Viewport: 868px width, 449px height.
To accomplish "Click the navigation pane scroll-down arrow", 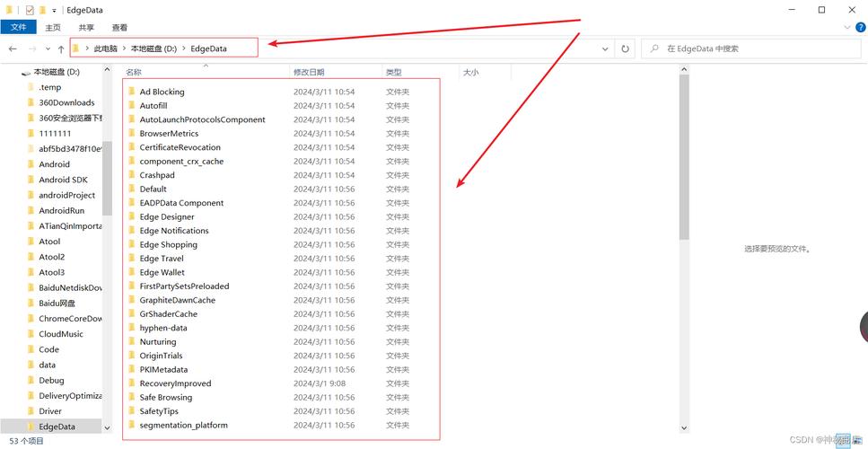I will pyautogui.click(x=108, y=428).
